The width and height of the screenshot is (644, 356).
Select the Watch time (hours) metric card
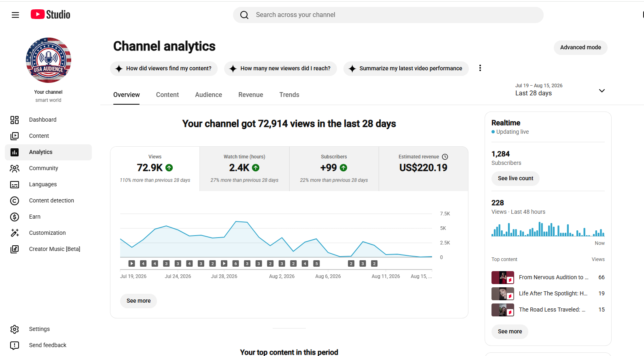[244, 169]
